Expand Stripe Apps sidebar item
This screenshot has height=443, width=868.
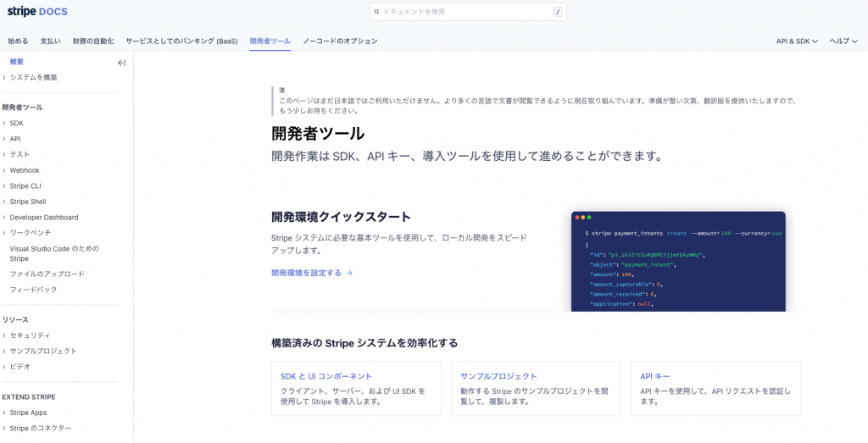25,413
